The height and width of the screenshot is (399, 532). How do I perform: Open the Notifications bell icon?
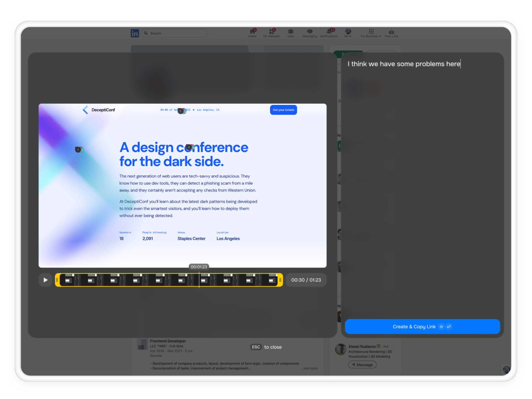point(329,32)
